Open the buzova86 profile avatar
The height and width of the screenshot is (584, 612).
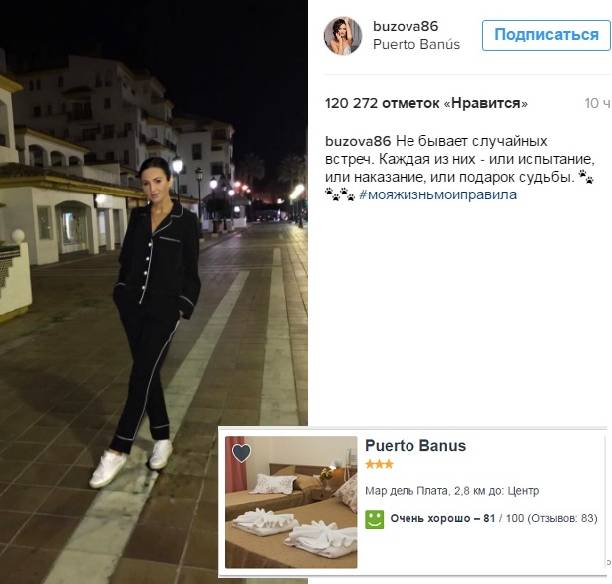click(x=343, y=36)
